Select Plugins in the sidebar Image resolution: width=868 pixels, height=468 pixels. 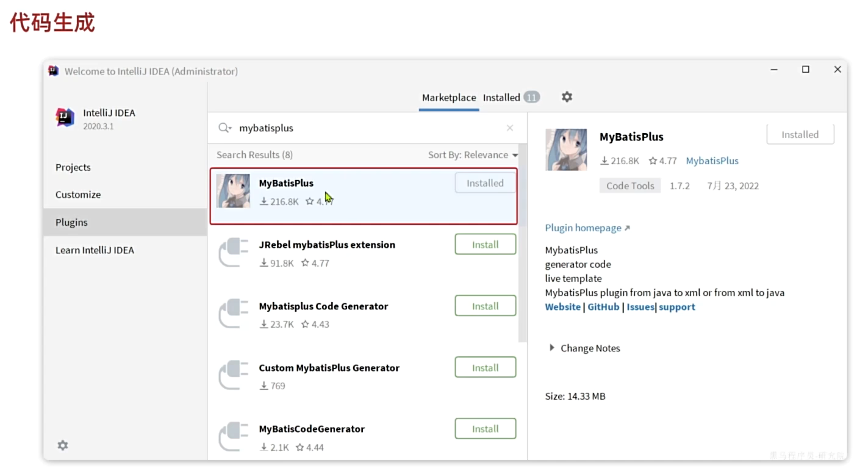click(x=125, y=222)
